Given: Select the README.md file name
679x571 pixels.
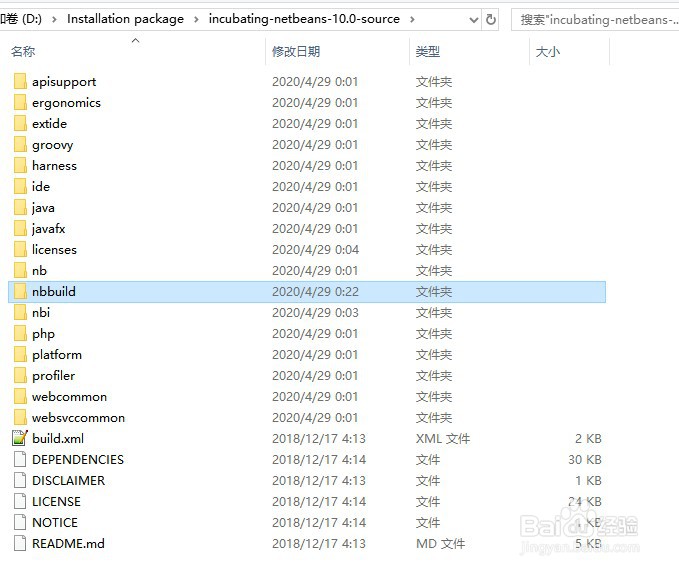Looking at the screenshot, I should point(68,543).
